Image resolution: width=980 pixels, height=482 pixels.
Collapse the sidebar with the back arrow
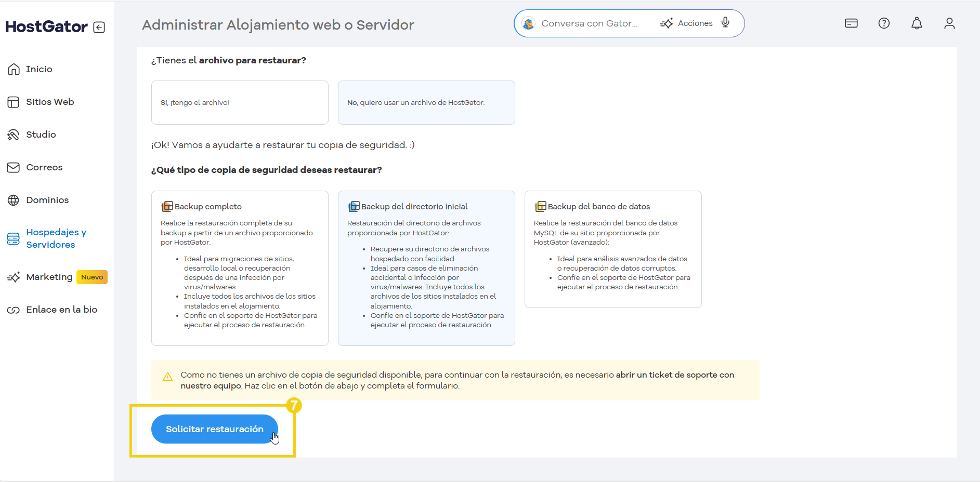click(x=99, y=27)
